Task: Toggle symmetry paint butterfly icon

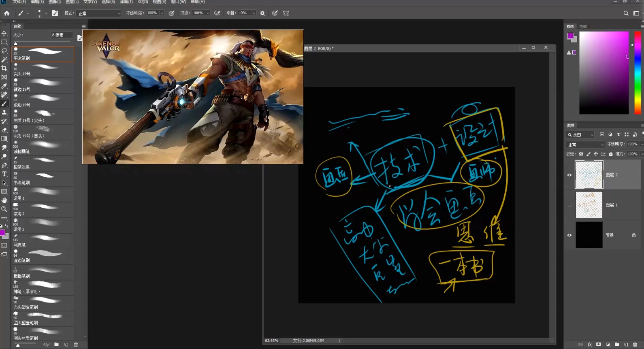Action: (286, 13)
